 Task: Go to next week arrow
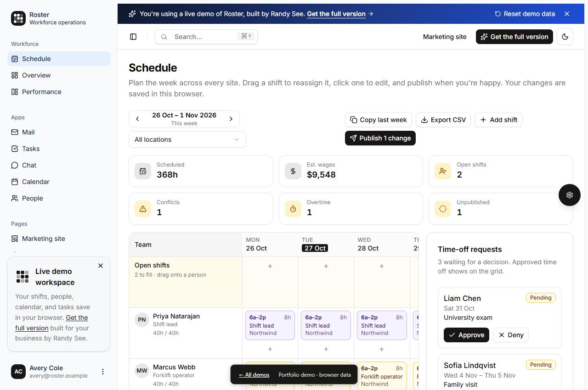[231, 119]
